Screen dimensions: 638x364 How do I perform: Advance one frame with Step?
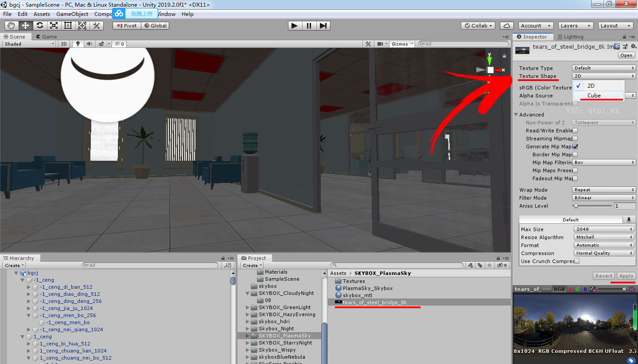point(323,26)
